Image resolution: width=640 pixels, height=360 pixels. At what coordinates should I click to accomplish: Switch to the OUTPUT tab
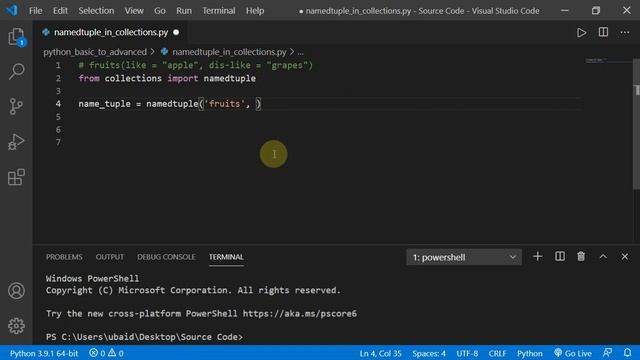109,257
